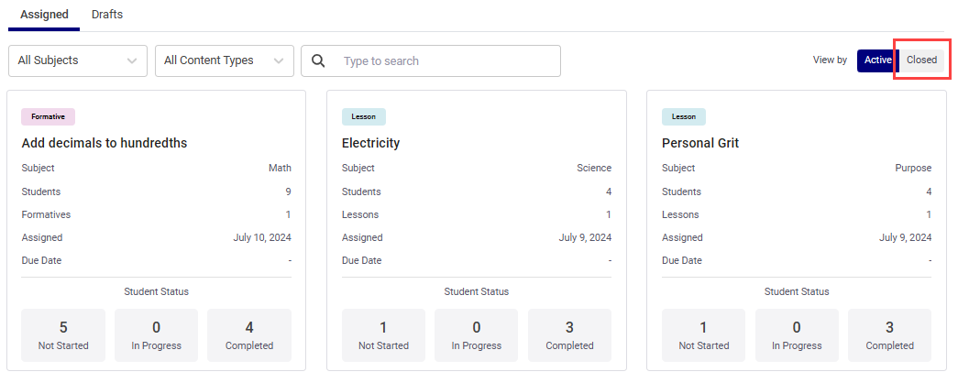980x383 pixels.
Task: Click the search magnifier icon
Action: tap(319, 61)
